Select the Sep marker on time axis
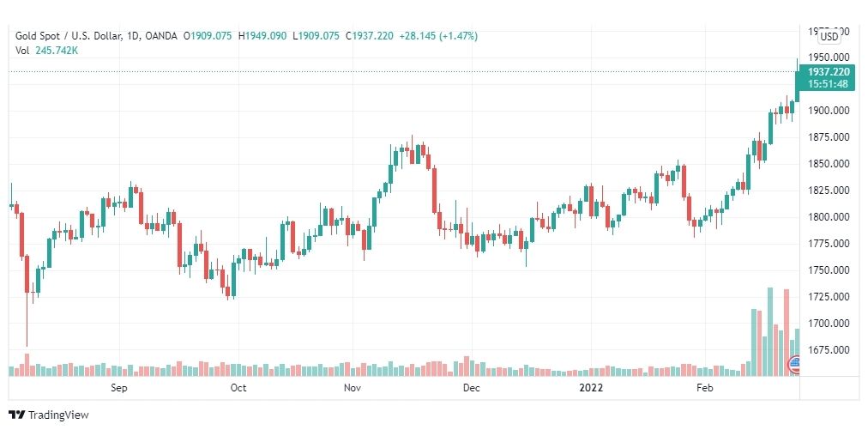The image size is (868, 430). [119, 388]
